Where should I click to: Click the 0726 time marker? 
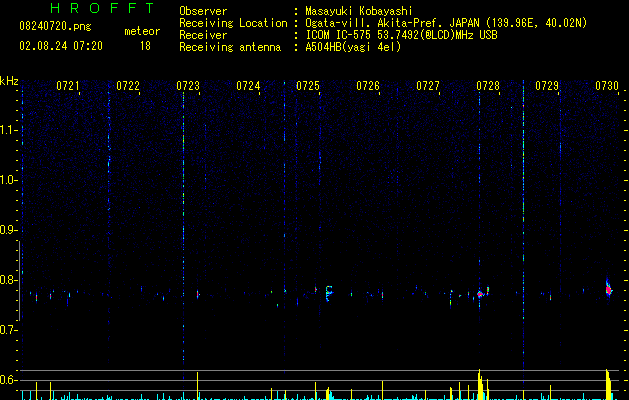pos(368,86)
